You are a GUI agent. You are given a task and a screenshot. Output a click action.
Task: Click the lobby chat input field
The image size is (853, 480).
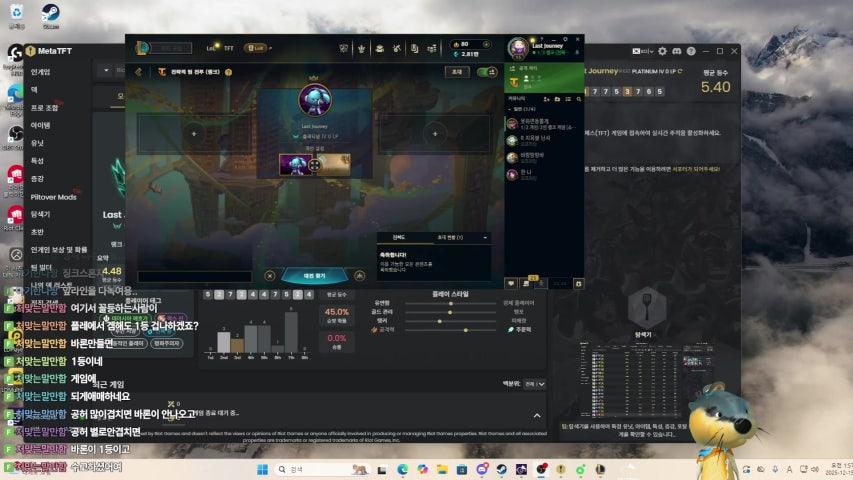coord(195,276)
